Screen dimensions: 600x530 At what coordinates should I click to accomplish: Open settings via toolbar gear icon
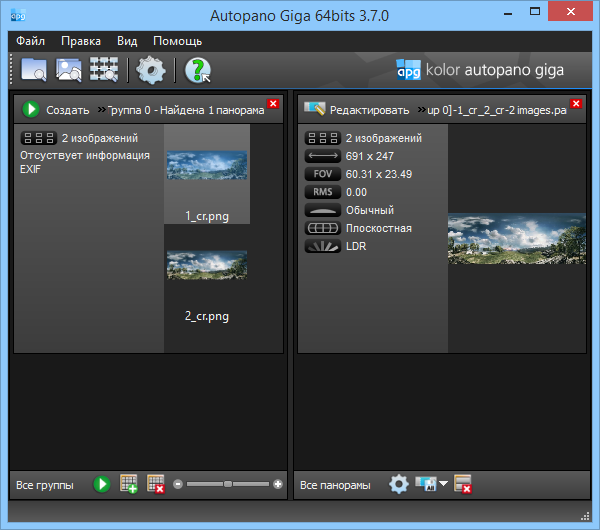pyautogui.click(x=151, y=70)
